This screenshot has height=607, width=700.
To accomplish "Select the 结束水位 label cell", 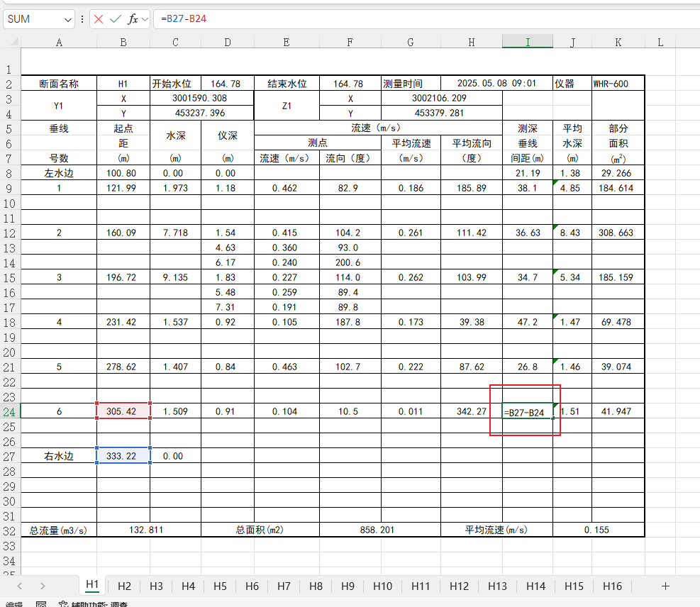I will (287, 84).
